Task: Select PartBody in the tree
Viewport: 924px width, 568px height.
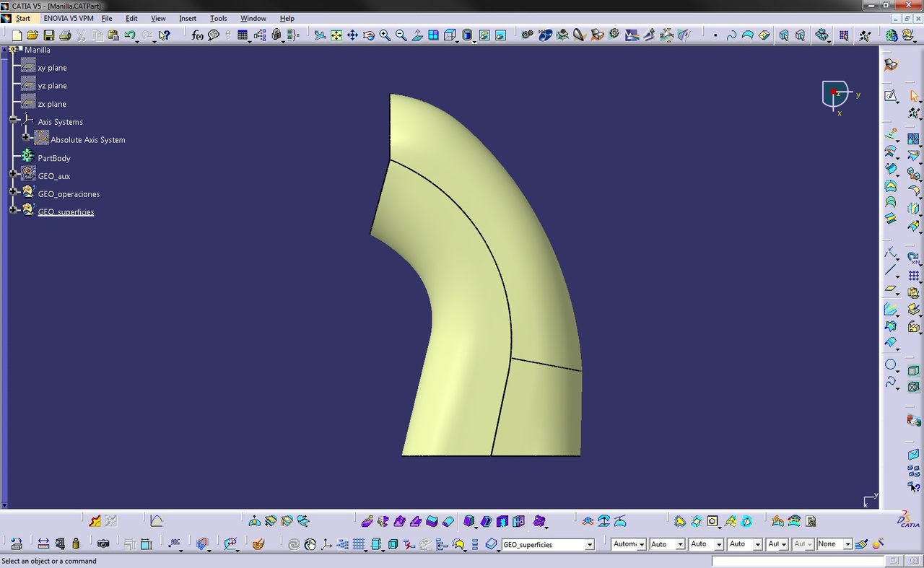Action: coord(54,158)
